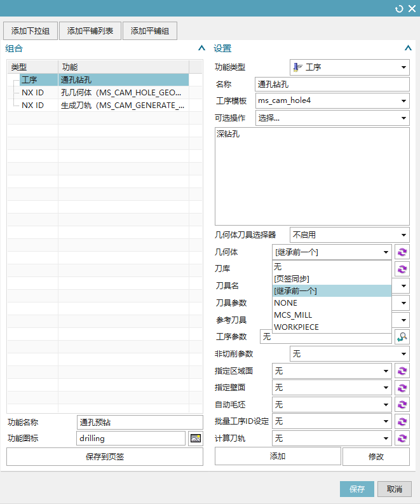Open the 指定区域面 dropdown

(332, 371)
